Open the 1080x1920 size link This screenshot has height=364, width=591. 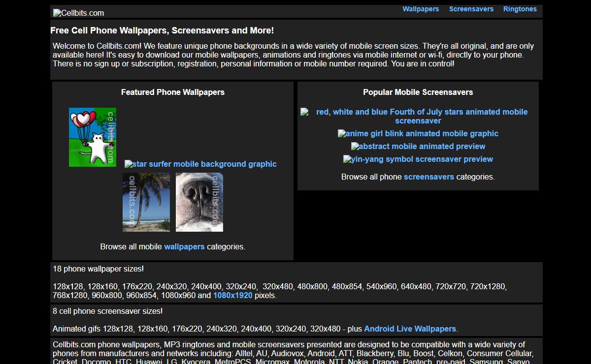(232, 296)
